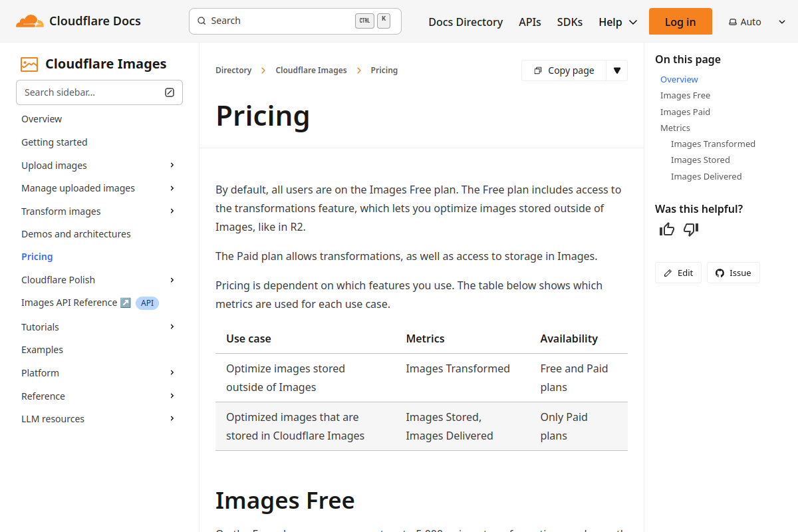Focus the Search sidebar input
Screen dimensions: 798x532
click(x=99, y=92)
